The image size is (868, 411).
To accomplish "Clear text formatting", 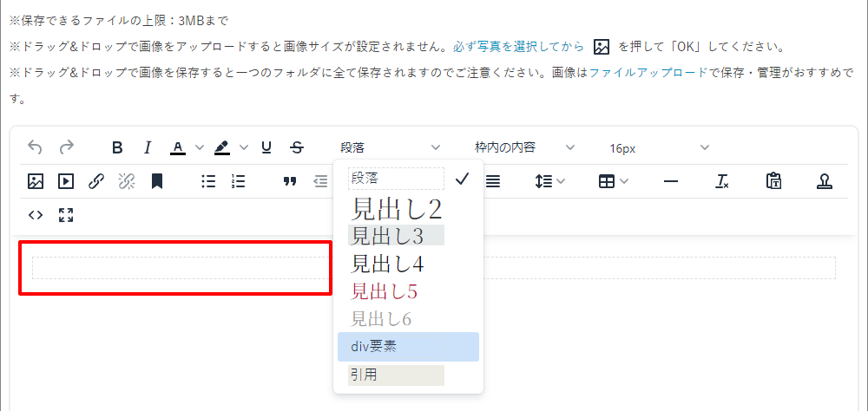I will pos(722,181).
